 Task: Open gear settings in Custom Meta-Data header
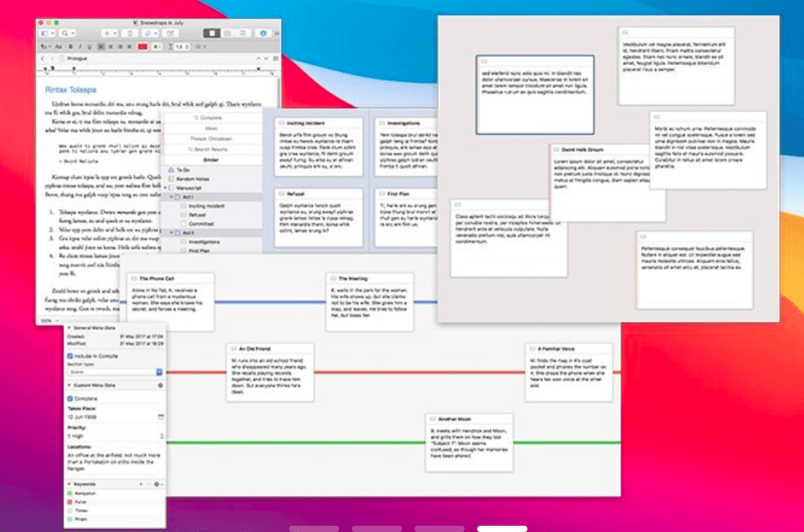161,385
